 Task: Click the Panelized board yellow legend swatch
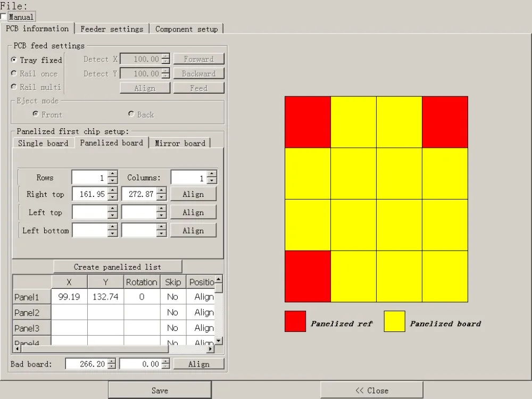coord(395,321)
